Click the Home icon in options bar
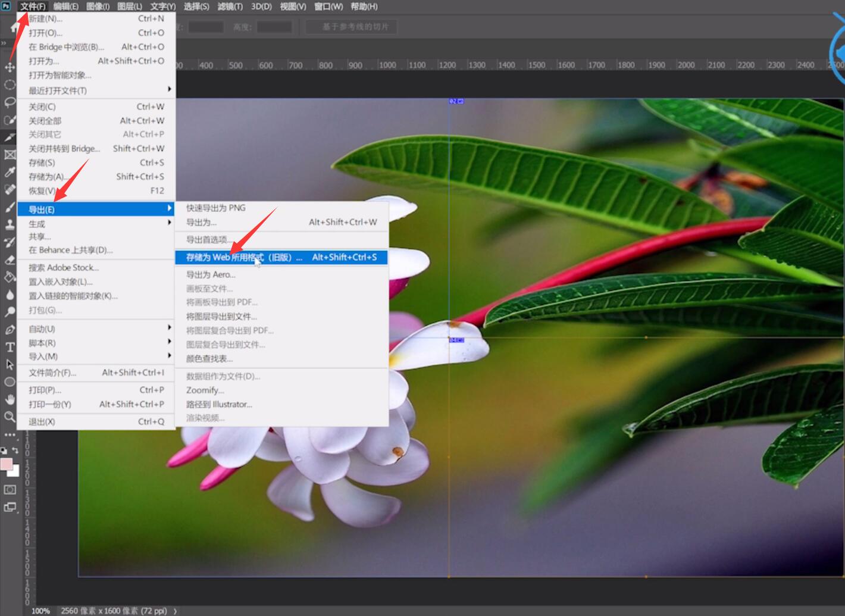 14,27
